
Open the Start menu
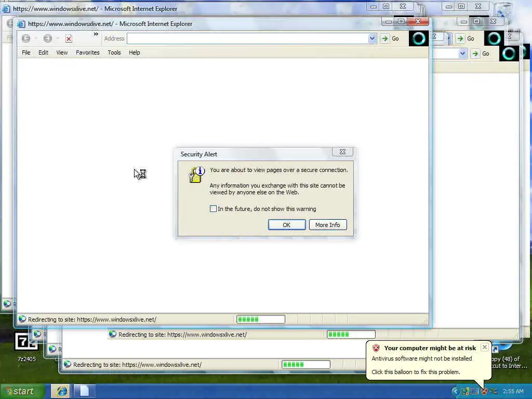tap(23, 391)
